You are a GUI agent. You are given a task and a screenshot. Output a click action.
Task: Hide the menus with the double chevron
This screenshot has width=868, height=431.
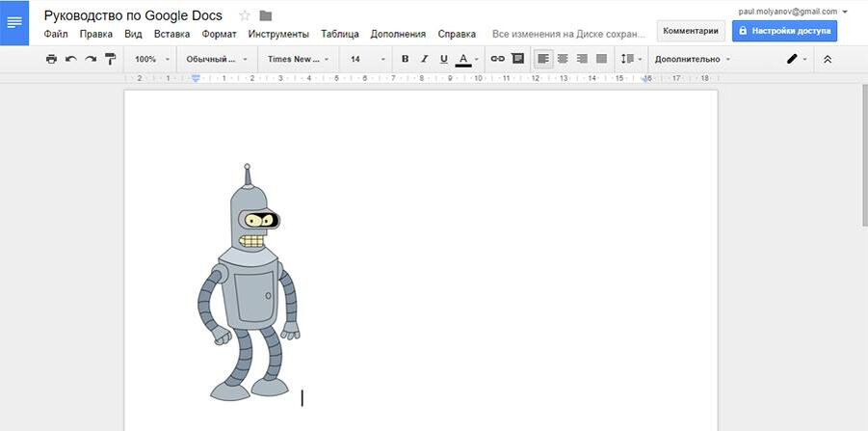828,59
